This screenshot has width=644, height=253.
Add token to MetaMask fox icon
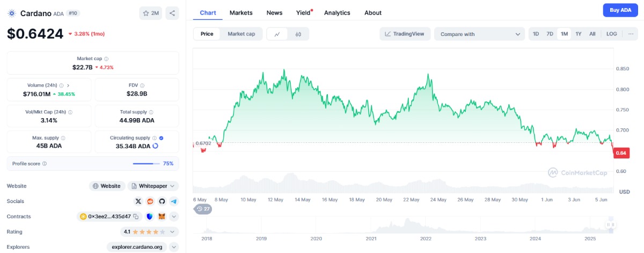pyautogui.click(x=162, y=216)
